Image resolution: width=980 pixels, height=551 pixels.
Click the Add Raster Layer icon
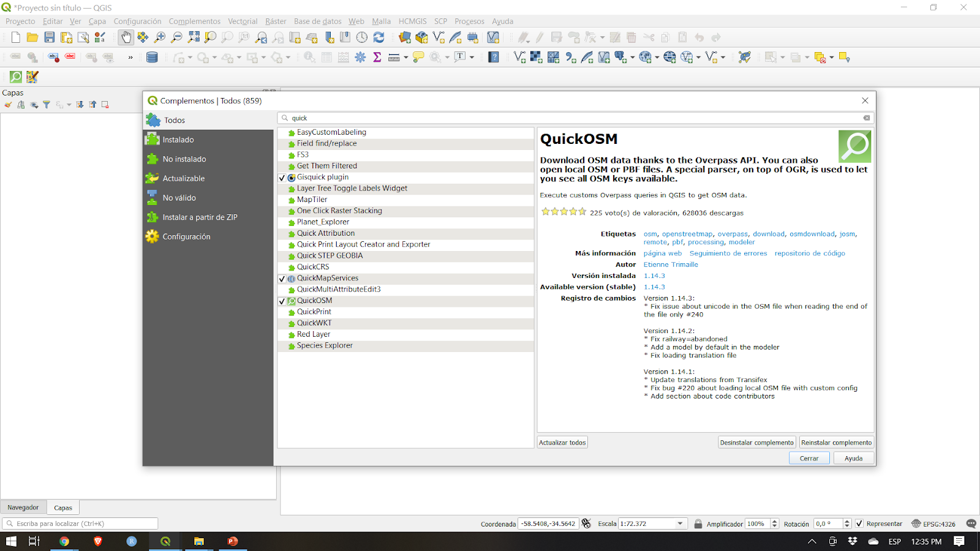(537, 57)
